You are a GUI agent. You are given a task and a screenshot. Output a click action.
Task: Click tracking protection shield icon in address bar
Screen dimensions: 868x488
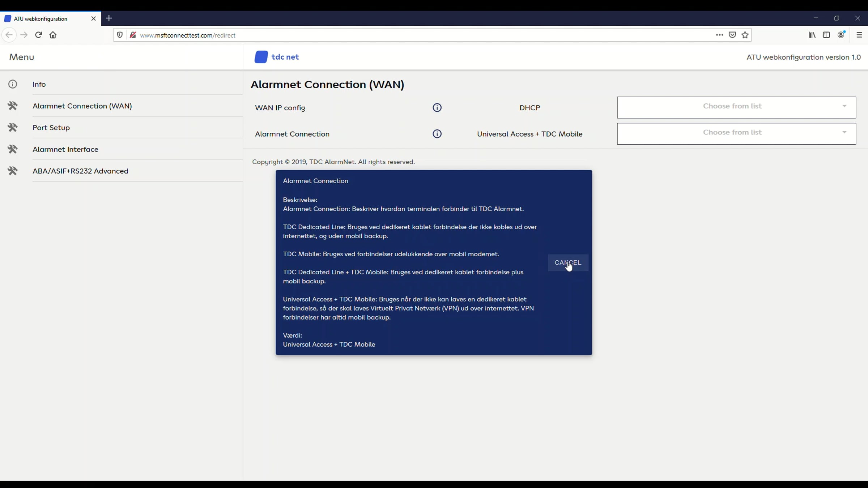[x=120, y=35]
